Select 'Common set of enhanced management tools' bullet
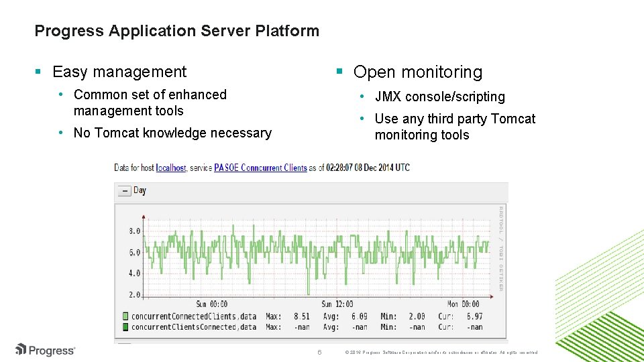This screenshot has width=644, height=362. (x=150, y=103)
